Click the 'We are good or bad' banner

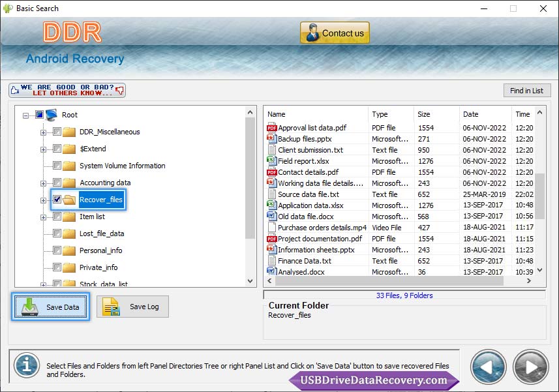coord(67,90)
